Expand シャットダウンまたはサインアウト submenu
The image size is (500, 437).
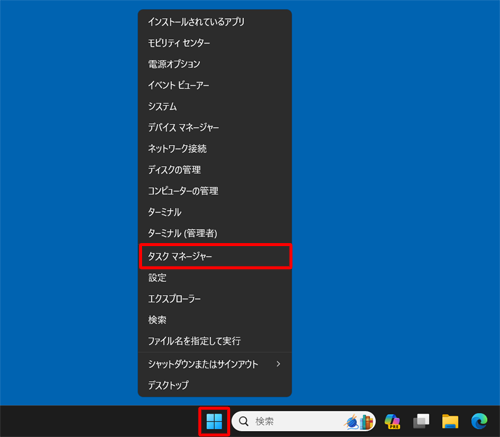coord(215,364)
